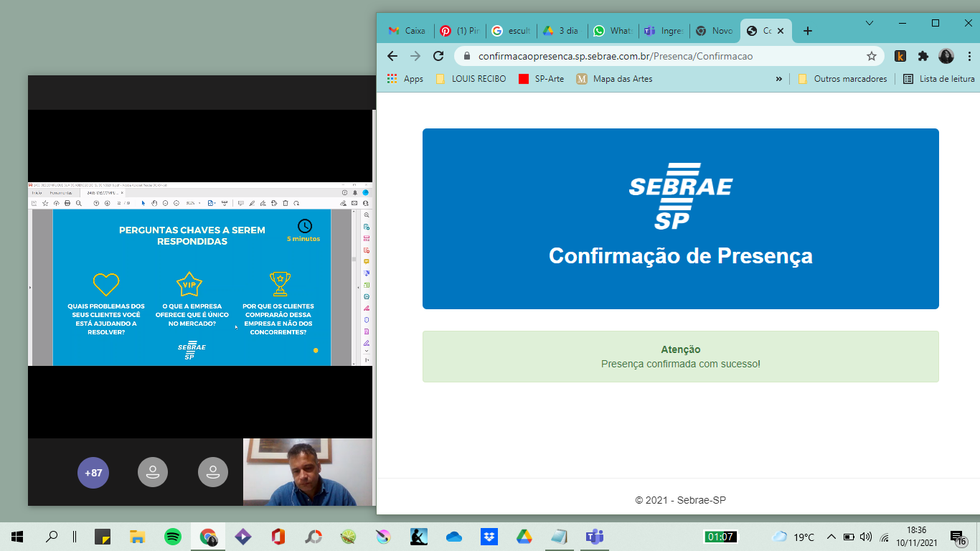
Task: View site information via padlock icon
Action: click(x=466, y=56)
